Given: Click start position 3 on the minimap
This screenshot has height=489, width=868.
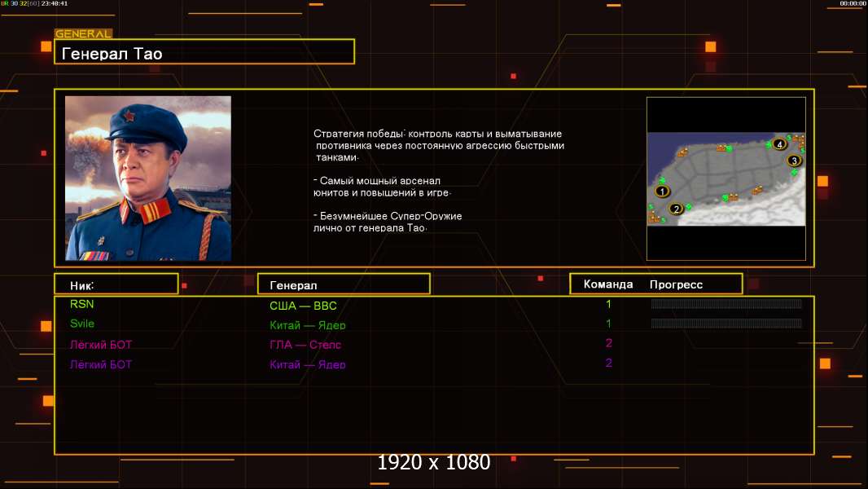Looking at the screenshot, I should point(794,161).
